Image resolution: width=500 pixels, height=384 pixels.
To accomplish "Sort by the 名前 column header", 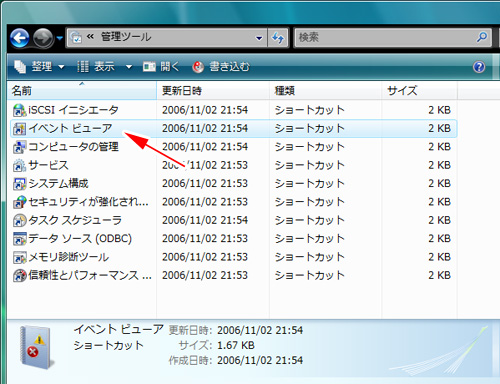I will 82,91.
